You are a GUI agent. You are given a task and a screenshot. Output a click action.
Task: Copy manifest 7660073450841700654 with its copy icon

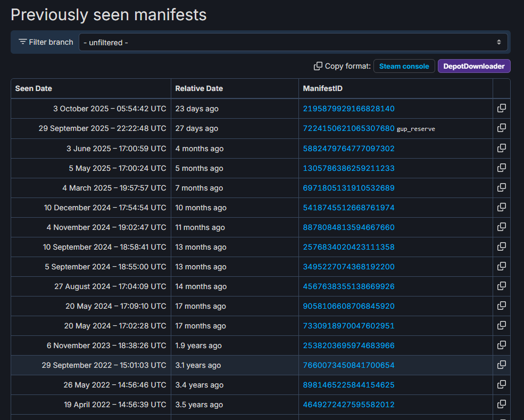(x=501, y=365)
